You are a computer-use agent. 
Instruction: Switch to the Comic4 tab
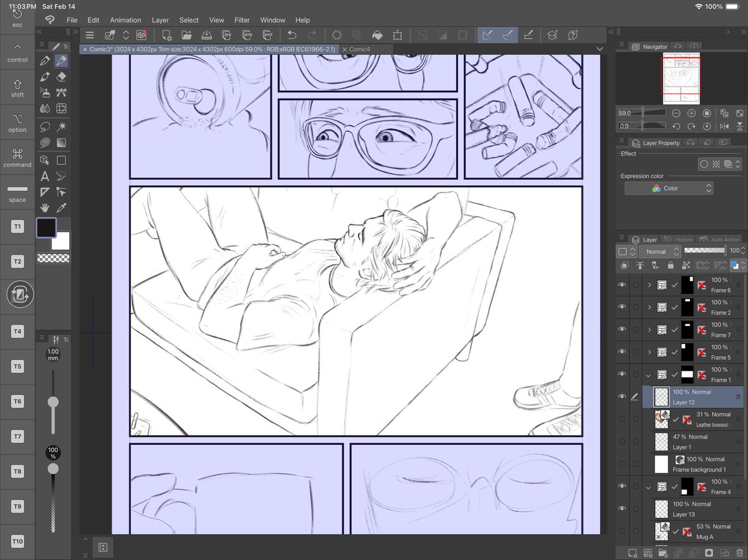(x=360, y=49)
